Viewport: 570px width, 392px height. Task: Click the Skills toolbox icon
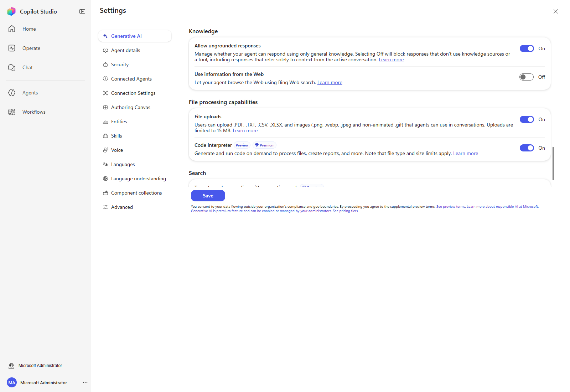pyautogui.click(x=105, y=136)
